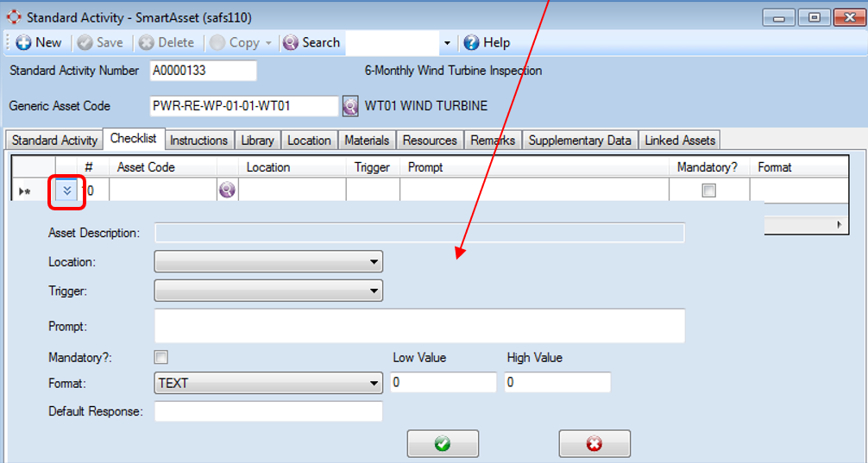The image size is (868, 463).
Task: Click the Prompt text box in detail form
Action: 419,326
